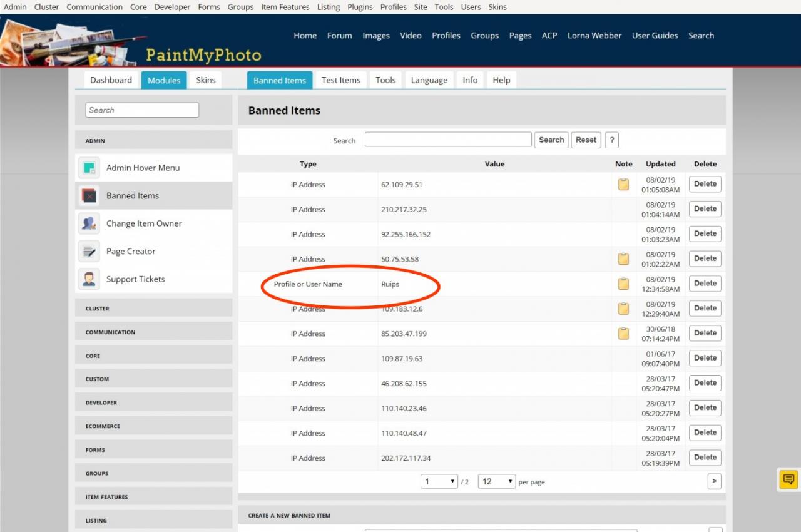Image resolution: width=801 pixels, height=532 pixels.
Task: Open the note icon for 85.203.47.199
Action: coord(623,334)
